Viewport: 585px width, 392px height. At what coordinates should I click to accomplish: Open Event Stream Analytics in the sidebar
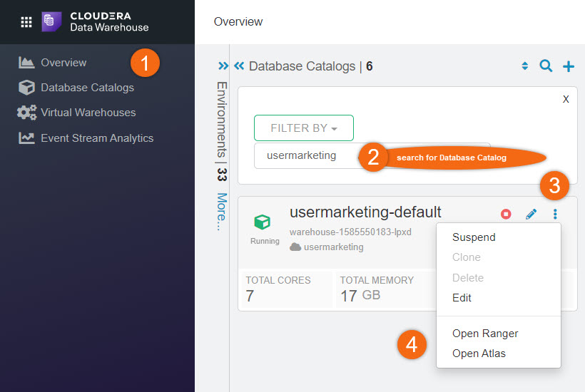point(96,138)
